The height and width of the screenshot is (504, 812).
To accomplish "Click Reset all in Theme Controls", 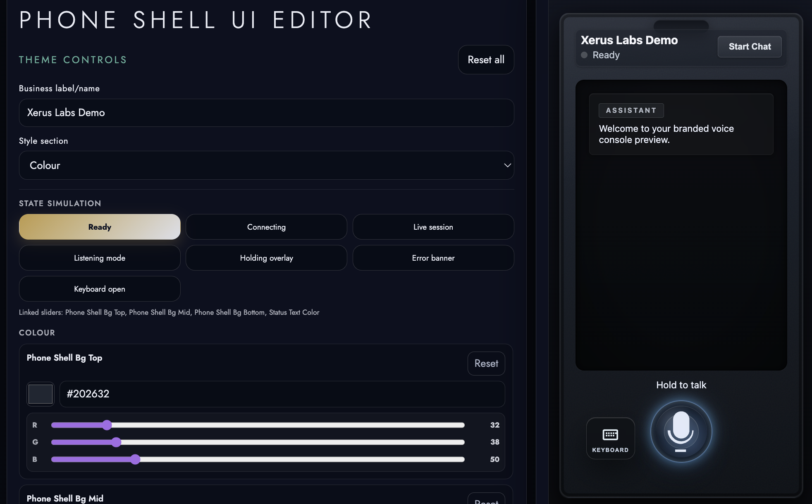I will [486, 59].
